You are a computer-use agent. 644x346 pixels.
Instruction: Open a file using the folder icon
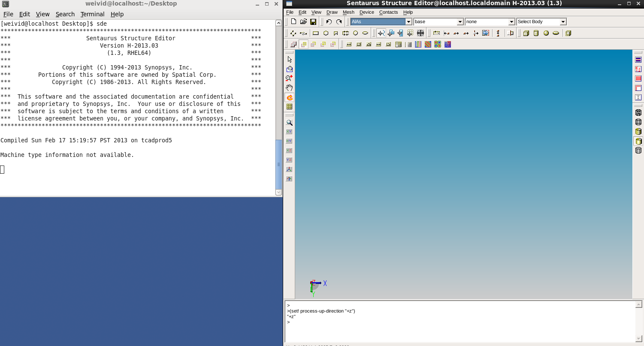(x=303, y=21)
